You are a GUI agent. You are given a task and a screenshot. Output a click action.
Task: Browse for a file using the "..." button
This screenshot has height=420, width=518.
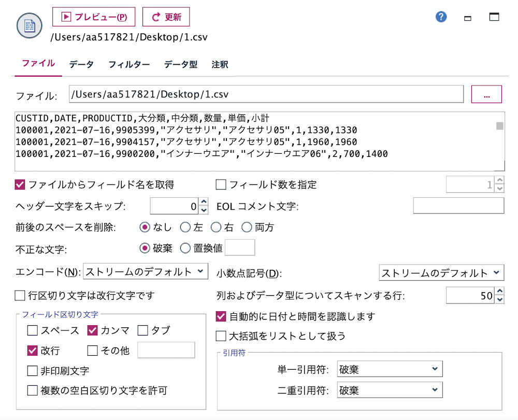click(486, 94)
